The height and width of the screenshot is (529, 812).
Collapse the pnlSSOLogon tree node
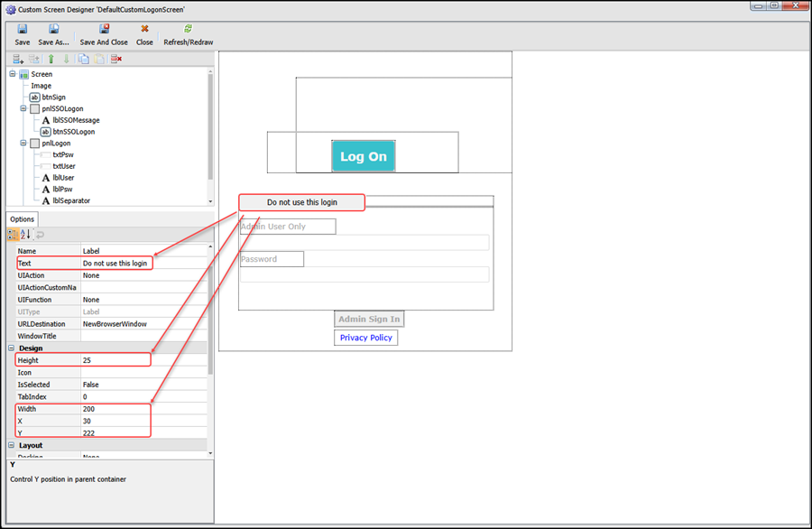(x=23, y=108)
